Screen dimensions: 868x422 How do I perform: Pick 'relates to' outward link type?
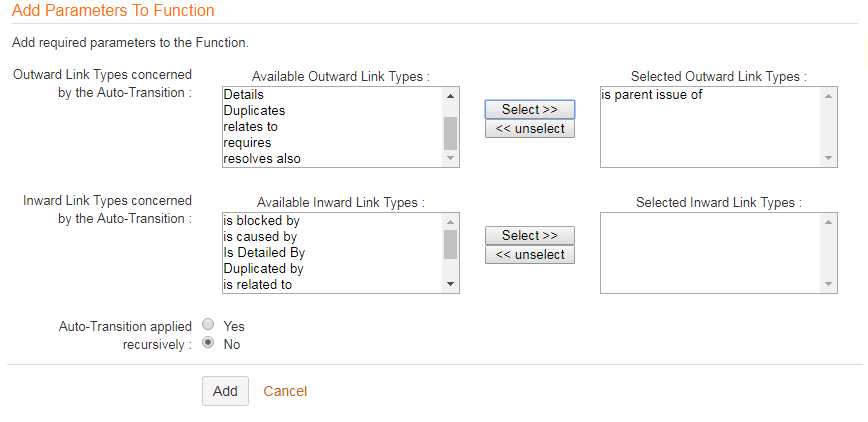coord(250,126)
